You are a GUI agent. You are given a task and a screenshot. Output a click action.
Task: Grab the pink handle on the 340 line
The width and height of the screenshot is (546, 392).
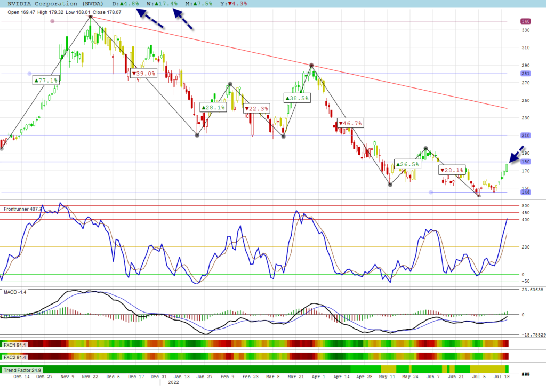(52, 21)
